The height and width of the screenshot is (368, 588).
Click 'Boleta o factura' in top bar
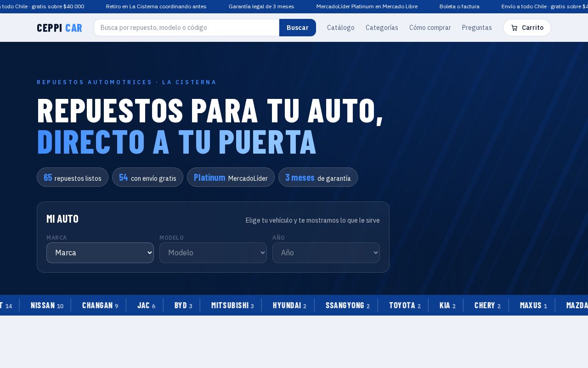(x=459, y=6)
